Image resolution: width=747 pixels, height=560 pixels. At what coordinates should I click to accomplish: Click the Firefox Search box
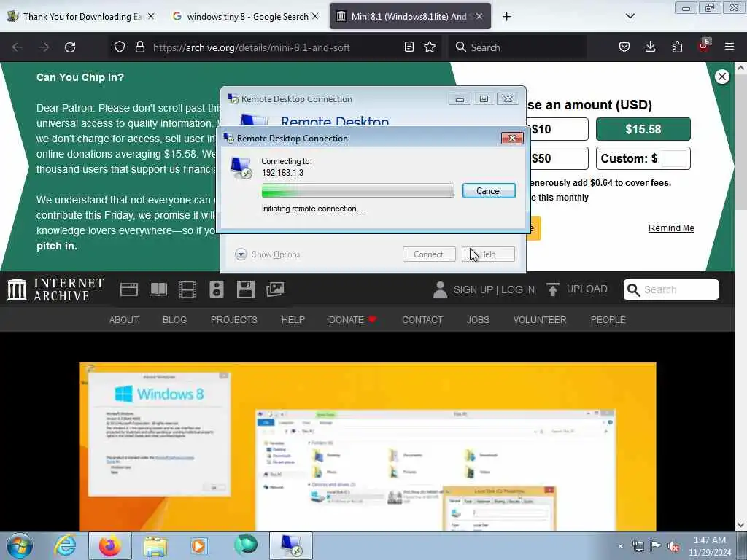point(517,47)
